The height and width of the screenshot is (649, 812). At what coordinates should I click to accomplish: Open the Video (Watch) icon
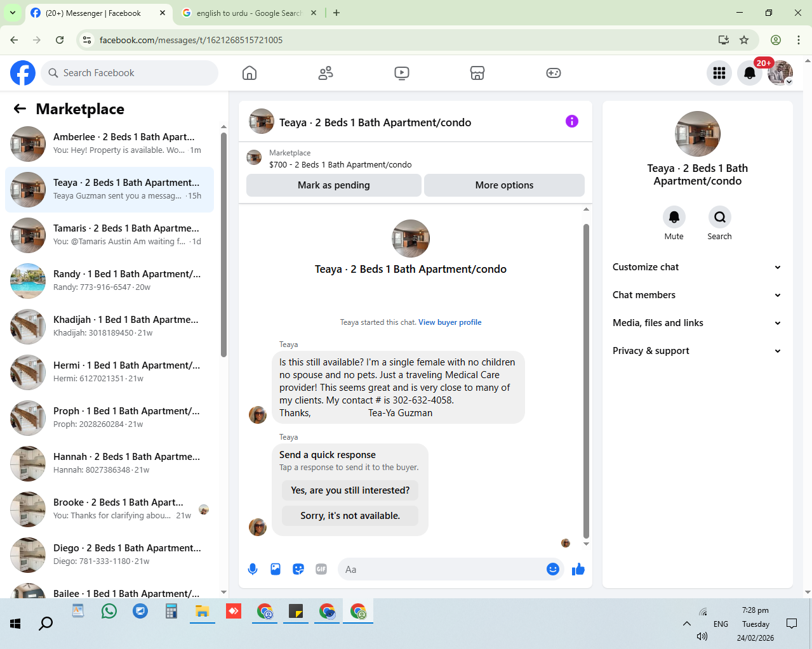402,73
